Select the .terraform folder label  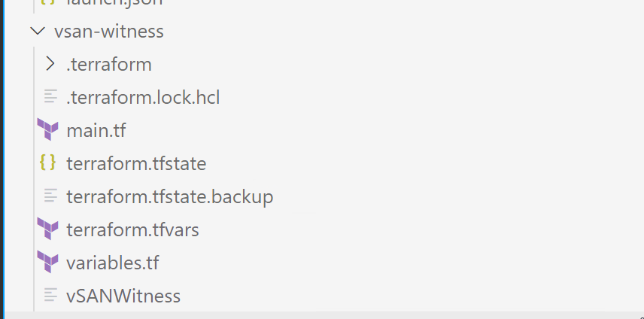tap(109, 65)
